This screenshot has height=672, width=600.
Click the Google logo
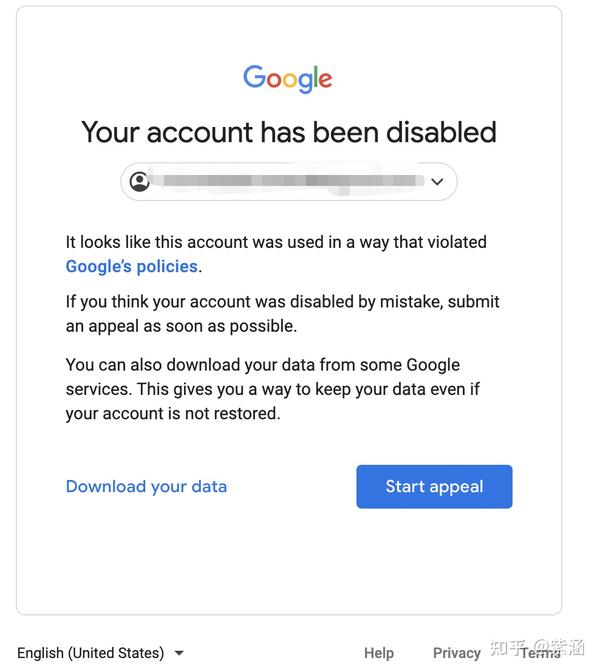288,79
